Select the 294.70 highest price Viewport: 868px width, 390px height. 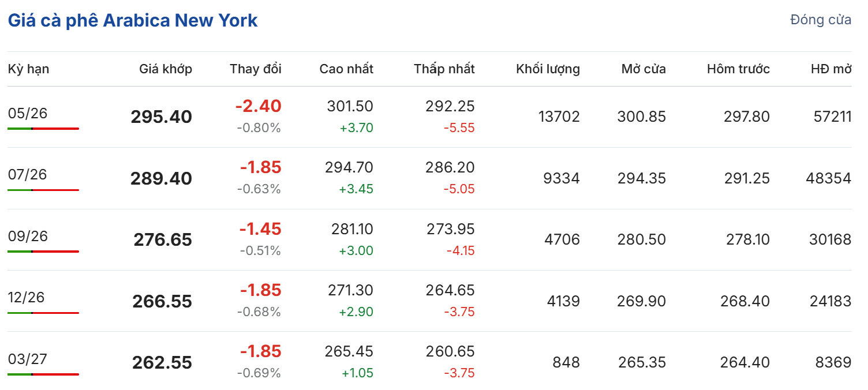tap(350, 167)
